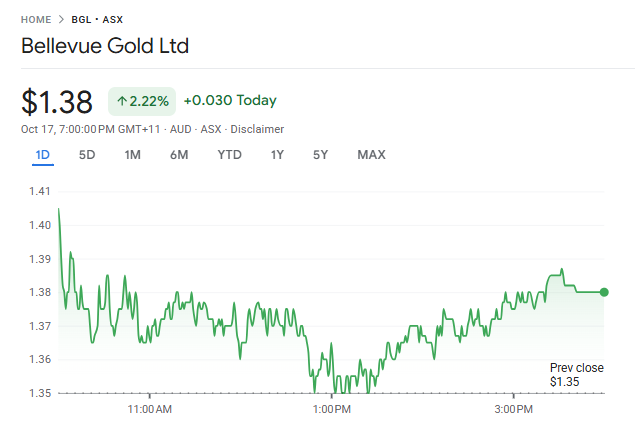Screen dimensions: 635x422
Task: Click the Bellevue Gold Ltd title
Action: point(105,46)
